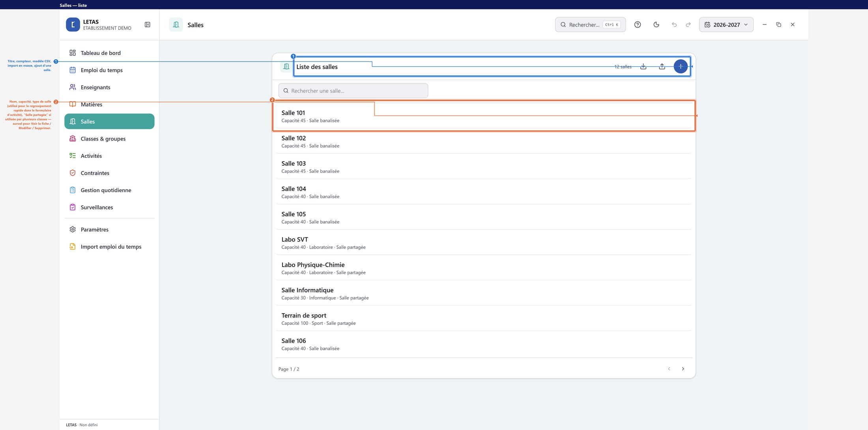Image resolution: width=868 pixels, height=430 pixels.
Task: Open Emploi du temps in sidebar
Action: click(109, 70)
